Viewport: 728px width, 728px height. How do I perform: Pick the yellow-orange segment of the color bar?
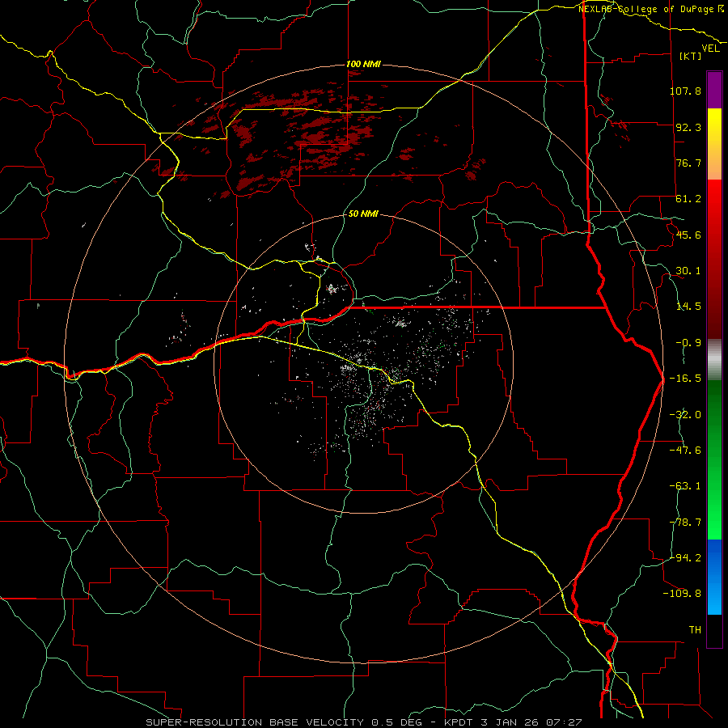(714, 144)
